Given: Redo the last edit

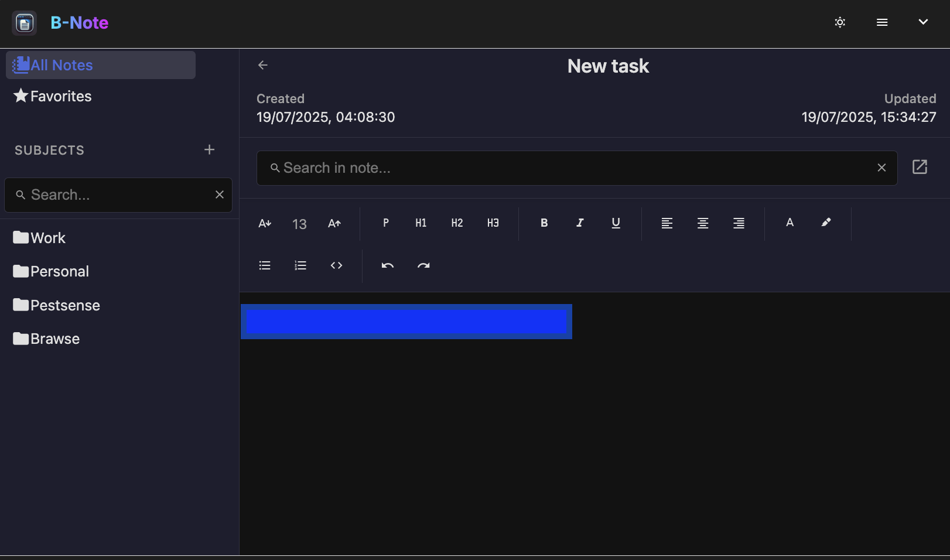Looking at the screenshot, I should [x=423, y=265].
